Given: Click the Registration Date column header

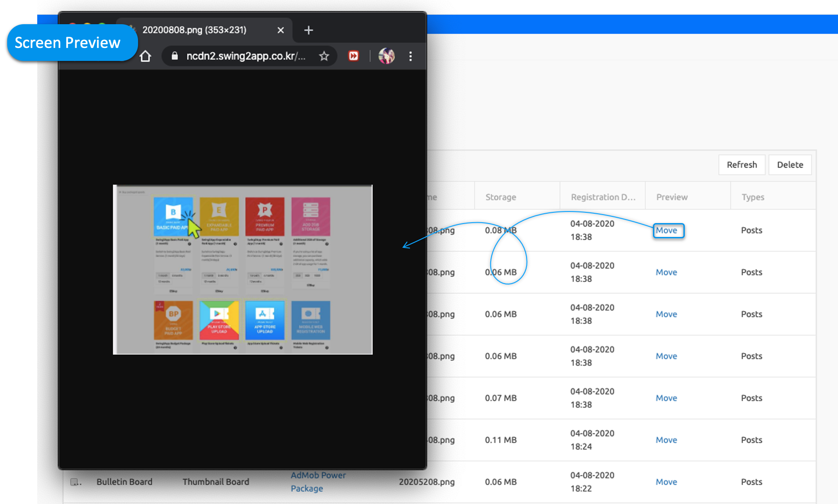Looking at the screenshot, I should (x=603, y=197).
